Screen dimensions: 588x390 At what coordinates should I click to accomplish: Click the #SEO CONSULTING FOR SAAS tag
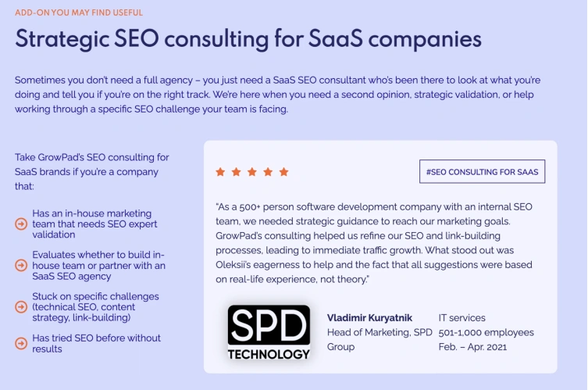pos(483,171)
